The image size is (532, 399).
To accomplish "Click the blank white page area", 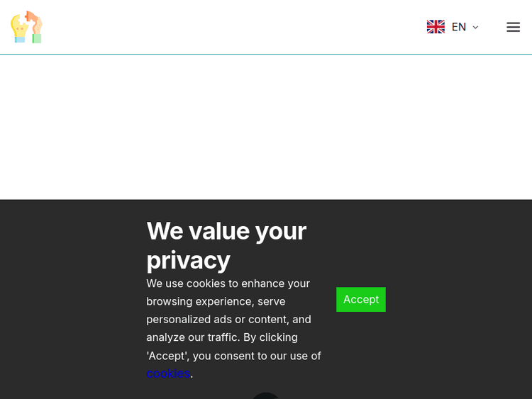I will [266, 126].
